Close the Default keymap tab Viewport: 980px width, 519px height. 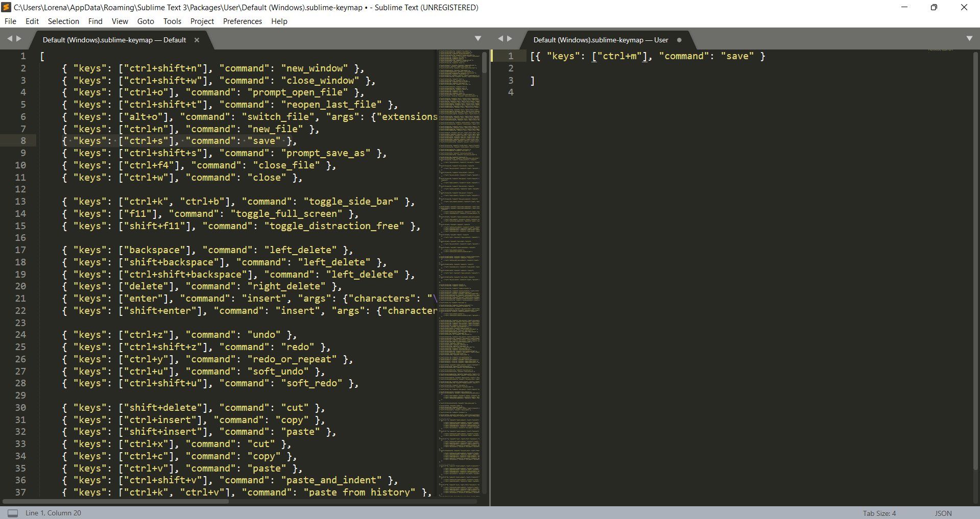pos(197,40)
